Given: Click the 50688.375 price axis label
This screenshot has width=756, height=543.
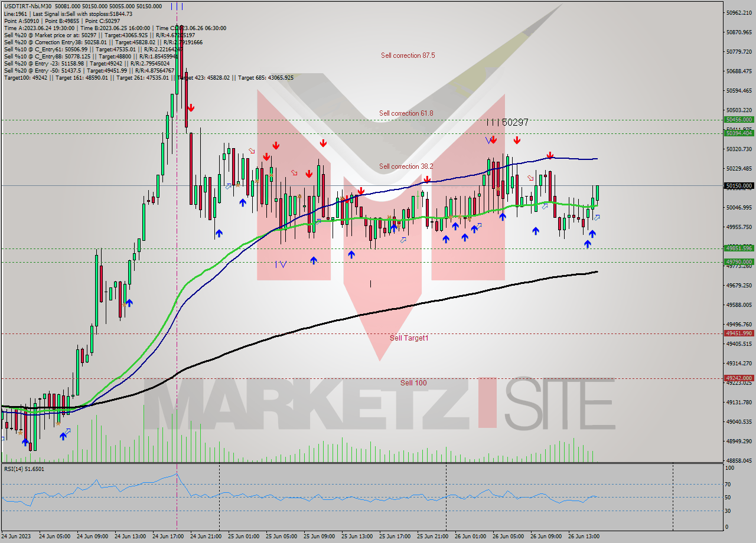Looking at the screenshot, I should click(739, 71).
